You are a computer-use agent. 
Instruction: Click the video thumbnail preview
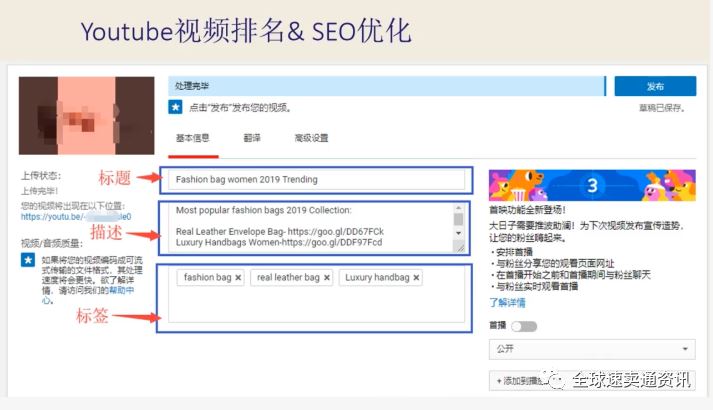coord(86,115)
